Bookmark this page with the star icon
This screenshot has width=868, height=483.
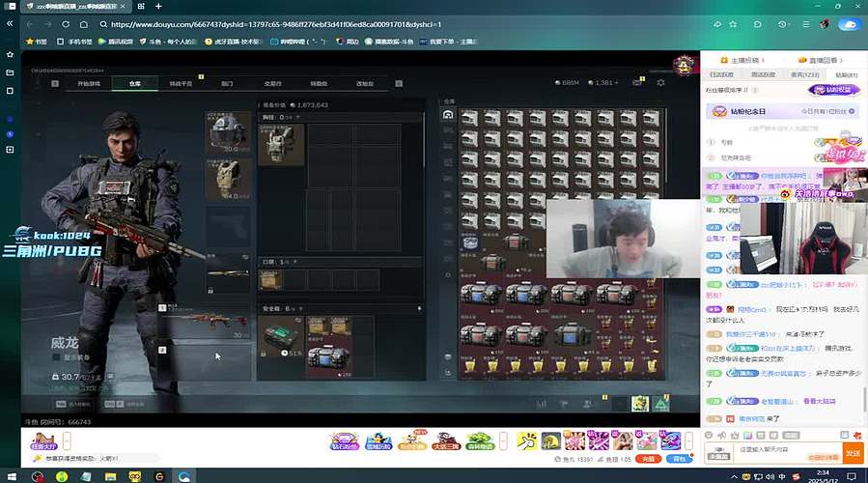733,24
